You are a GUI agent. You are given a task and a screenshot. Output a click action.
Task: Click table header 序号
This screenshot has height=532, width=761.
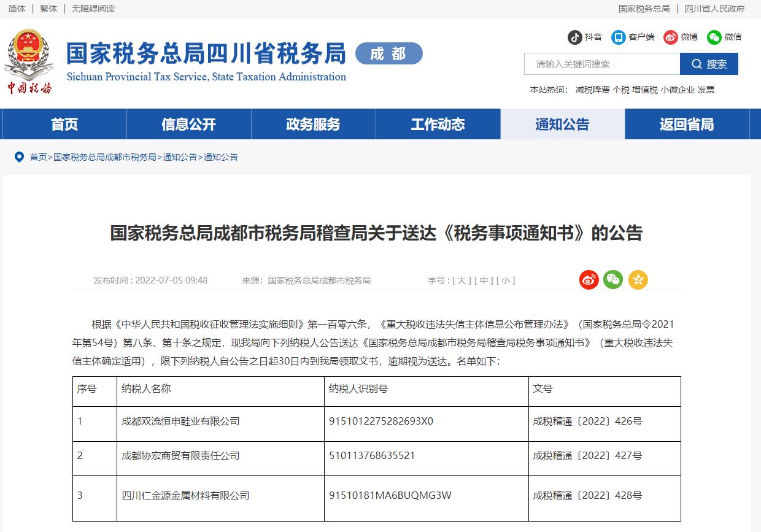87,388
